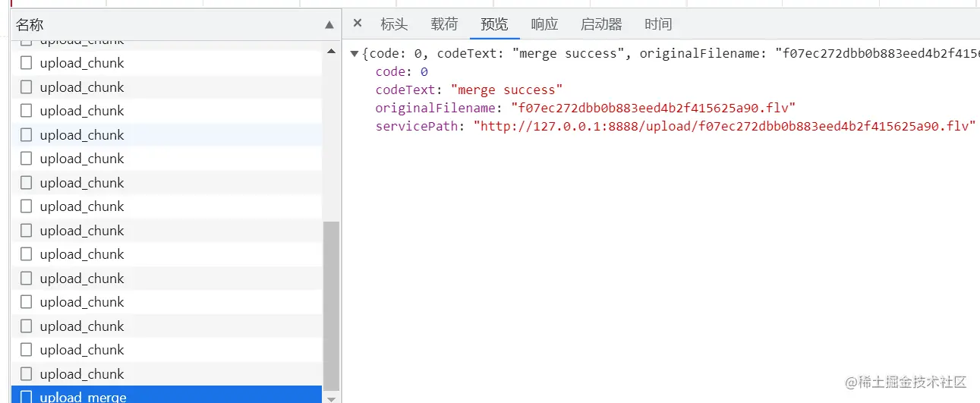Switch to the 标头 tab
980x403 pixels.
coord(394,24)
